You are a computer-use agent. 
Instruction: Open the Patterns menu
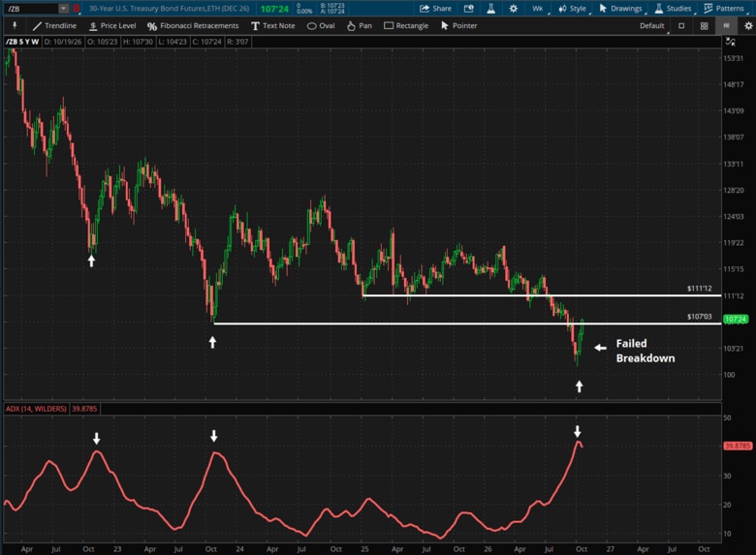pyautogui.click(x=725, y=9)
